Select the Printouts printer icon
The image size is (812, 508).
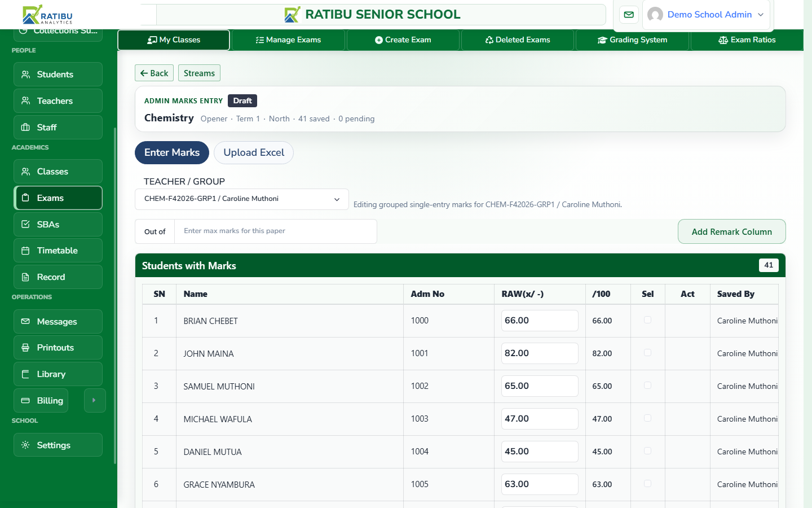point(25,348)
